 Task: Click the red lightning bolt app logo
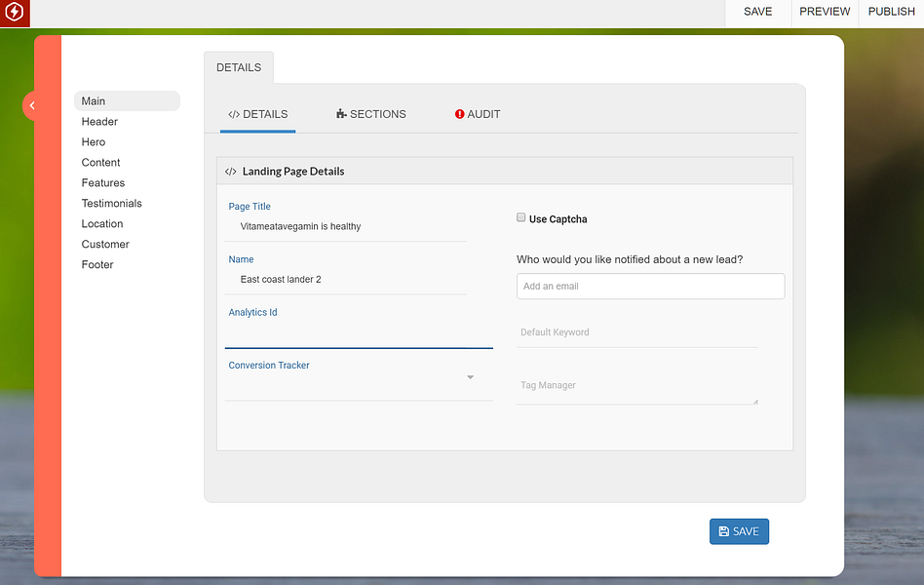tap(15, 13)
